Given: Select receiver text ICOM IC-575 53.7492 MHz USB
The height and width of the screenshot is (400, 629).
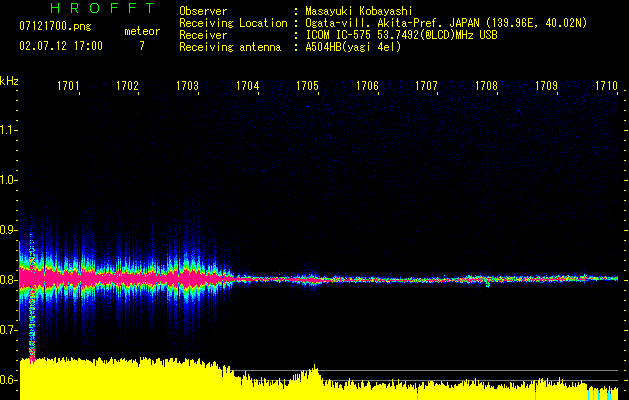Looking at the screenshot, I should tap(401, 35).
